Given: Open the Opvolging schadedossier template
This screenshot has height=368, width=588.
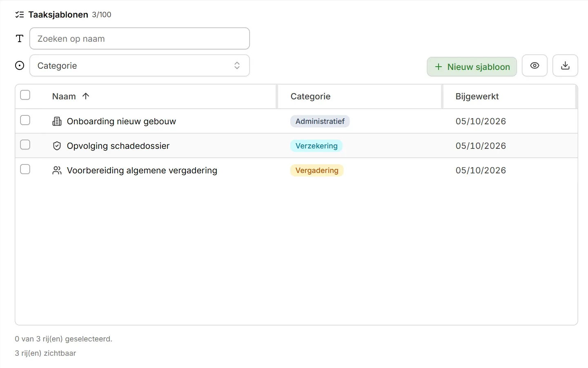Looking at the screenshot, I should (x=118, y=146).
